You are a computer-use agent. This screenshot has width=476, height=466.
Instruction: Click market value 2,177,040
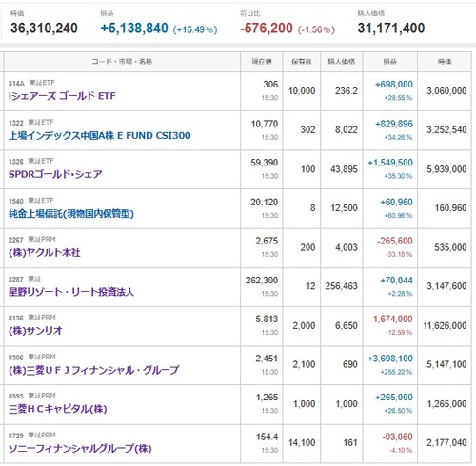tap(446, 443)
